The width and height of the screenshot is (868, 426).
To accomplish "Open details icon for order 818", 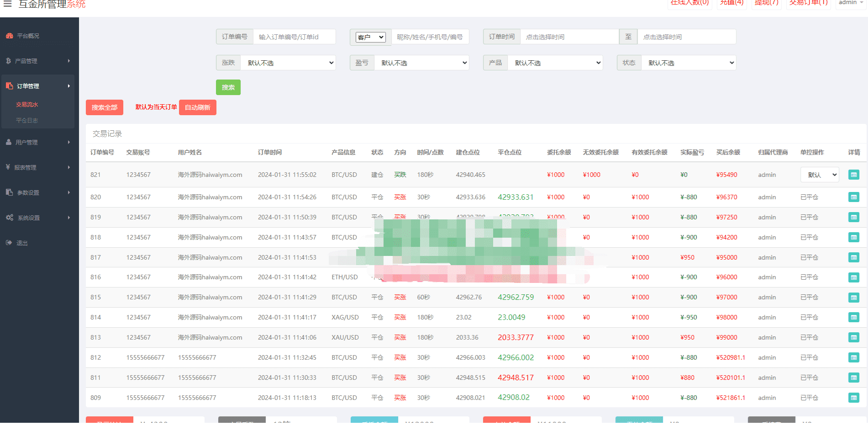I will pyautogui.click(x=853, y=237).
